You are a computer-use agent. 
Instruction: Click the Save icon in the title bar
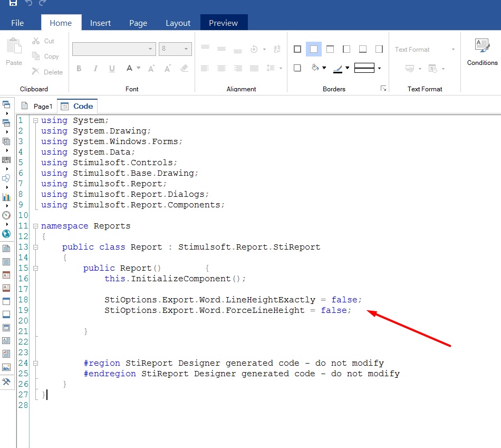pos(13,3)
